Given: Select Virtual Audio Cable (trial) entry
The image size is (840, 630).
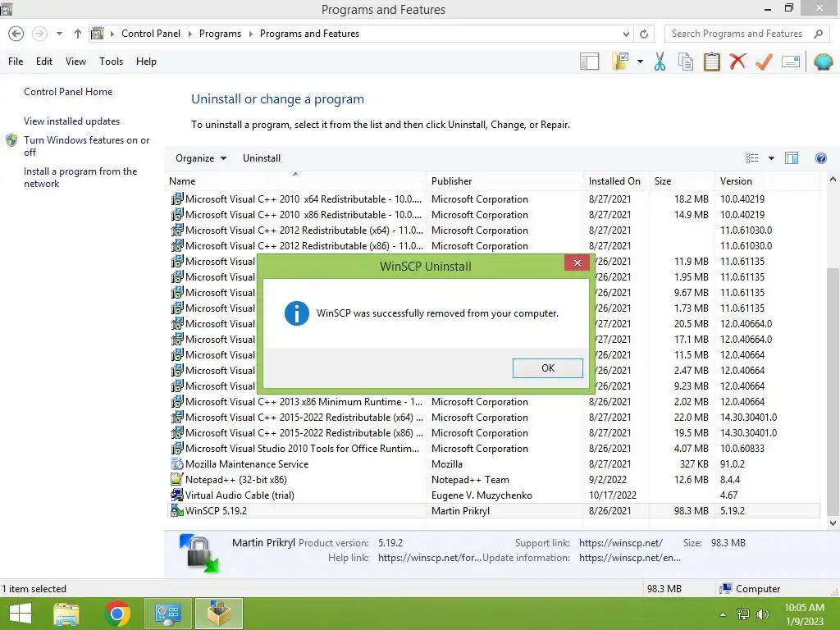Looking at the screenshot, I should coord(493,495).
